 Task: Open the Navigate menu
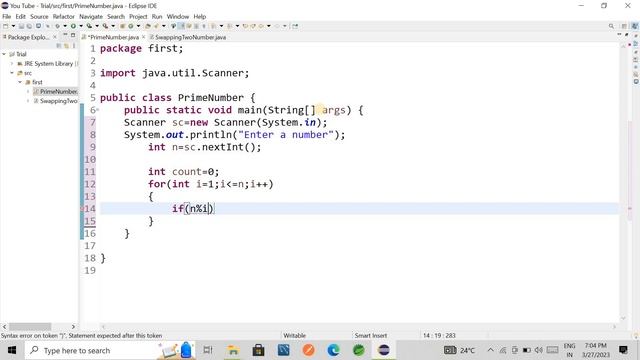point(91,17)
